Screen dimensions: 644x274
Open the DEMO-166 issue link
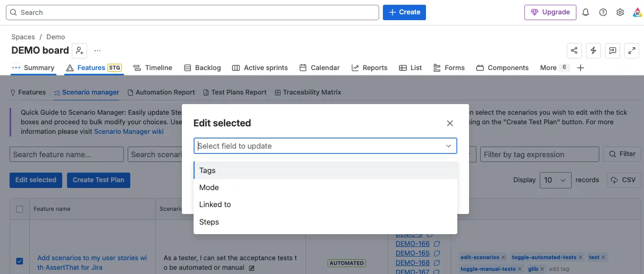[413, 244]
